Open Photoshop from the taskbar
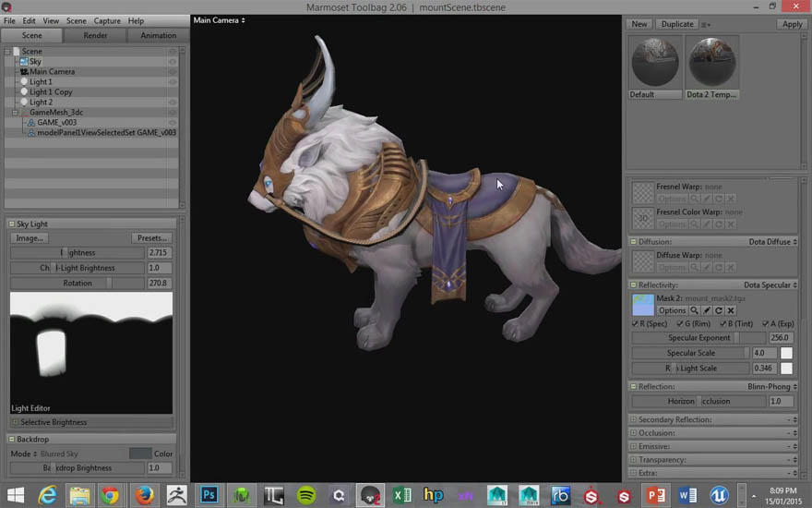 click(209, 495)
